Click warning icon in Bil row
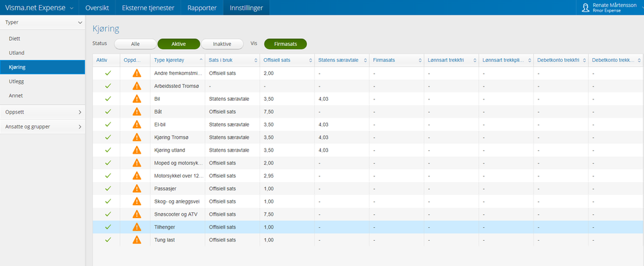The height and width of the screenshot is (266, 644). [x=137, y=99]
